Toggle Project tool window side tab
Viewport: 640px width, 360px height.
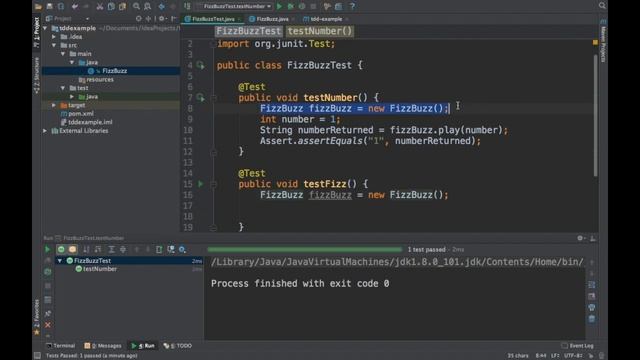(36, 32)
